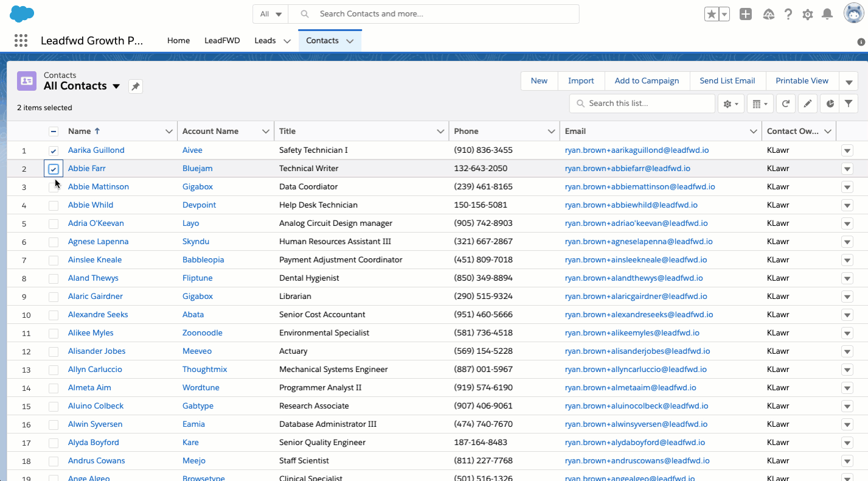Image resolution: width=868 pixels, height=481 pixels.
Task: Open the Gigabox account for Abbie Mattinson
Action: 198,187
